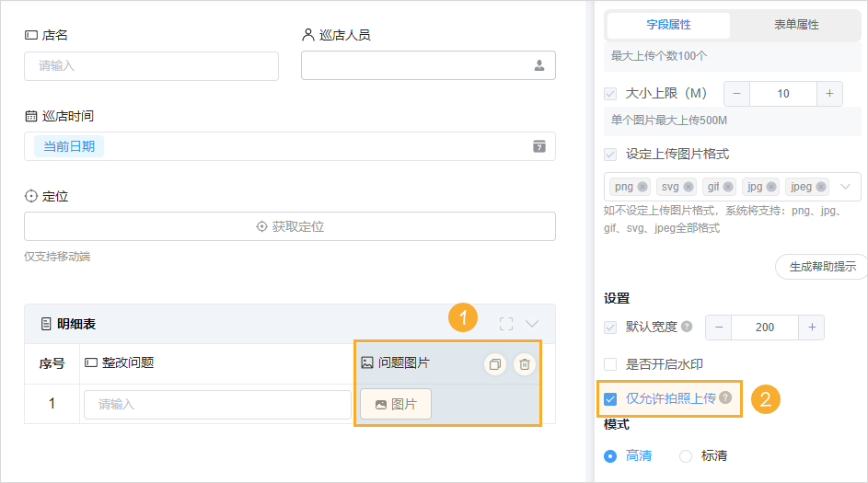868x483 pixels.
Task: Click the 巡店人员 input field
Action: point(428,66)
